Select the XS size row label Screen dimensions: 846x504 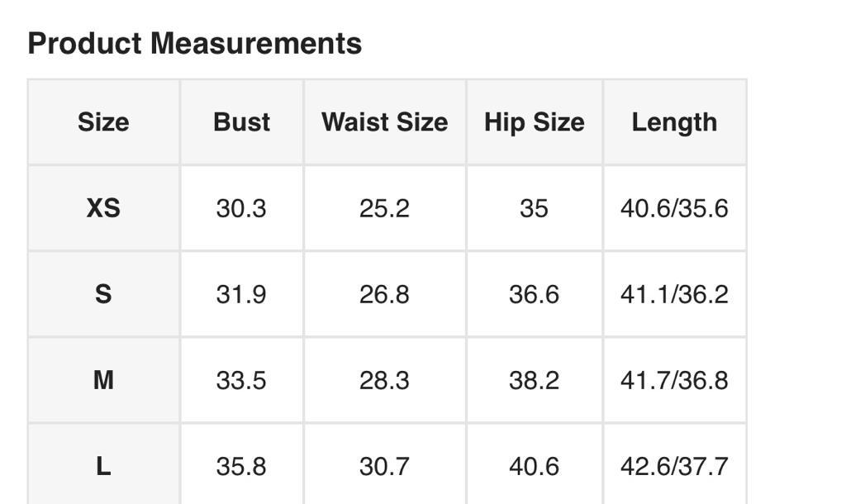tap(103, 208)
